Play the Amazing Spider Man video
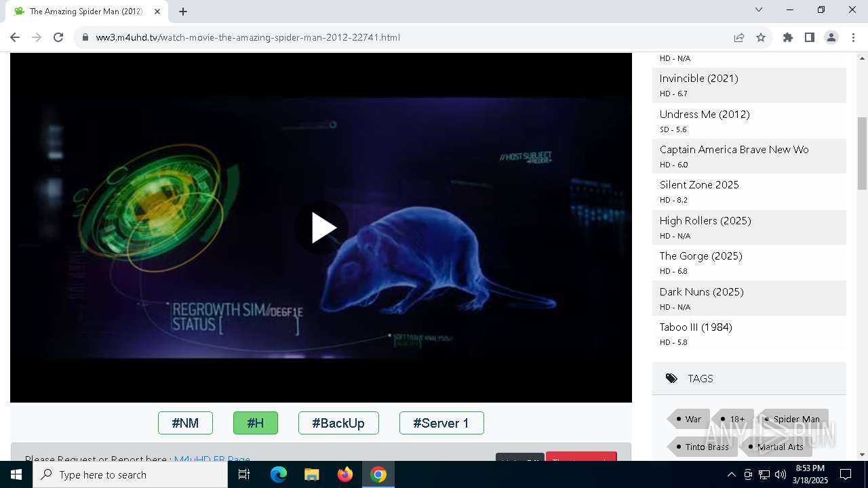The height and width of the screenshot is (488, 868). 321,228
